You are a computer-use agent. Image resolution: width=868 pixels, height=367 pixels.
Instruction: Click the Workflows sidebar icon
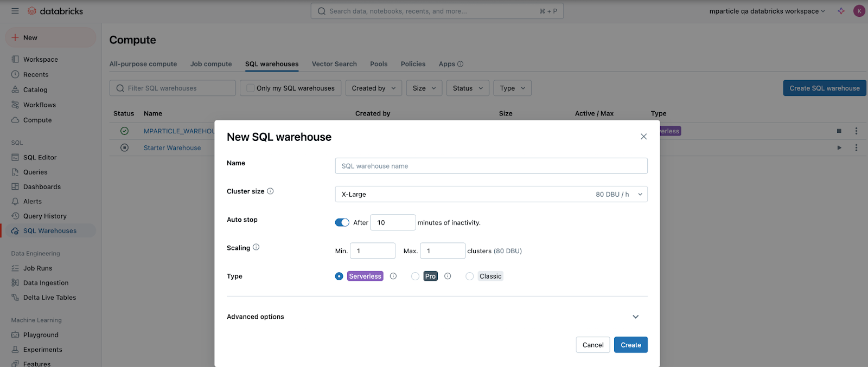(x=15, y=105)
